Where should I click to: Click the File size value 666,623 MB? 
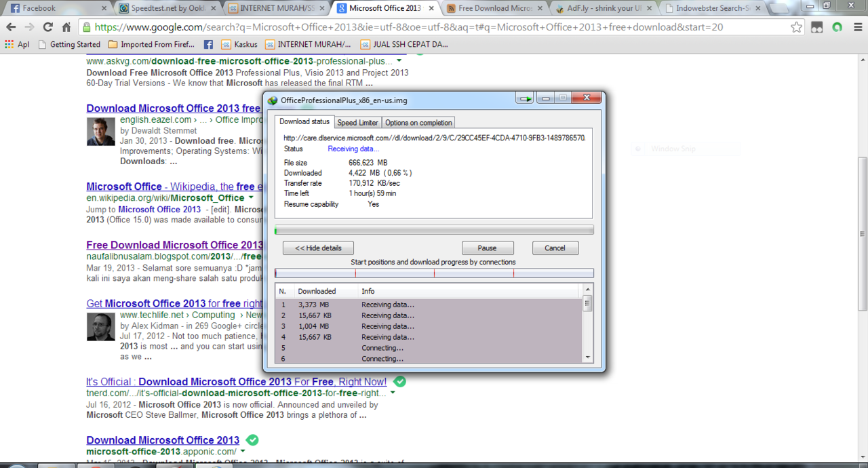[368, 163]
